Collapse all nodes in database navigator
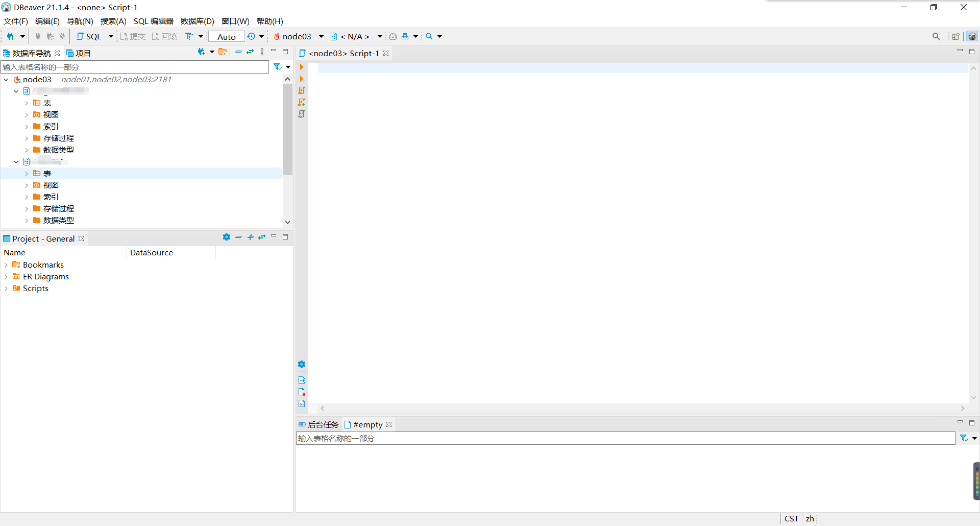 [238, 52]
